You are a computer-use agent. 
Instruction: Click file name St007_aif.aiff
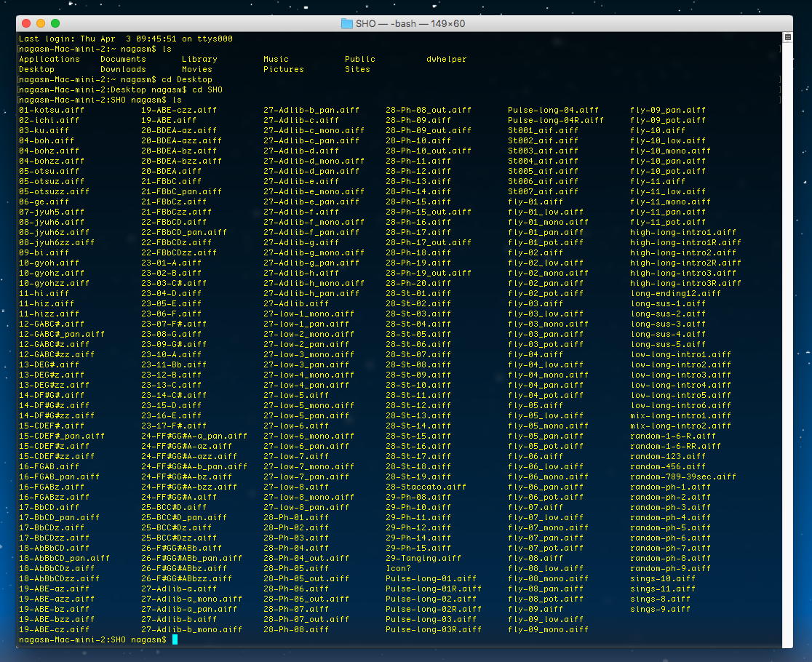pos(544,191)
